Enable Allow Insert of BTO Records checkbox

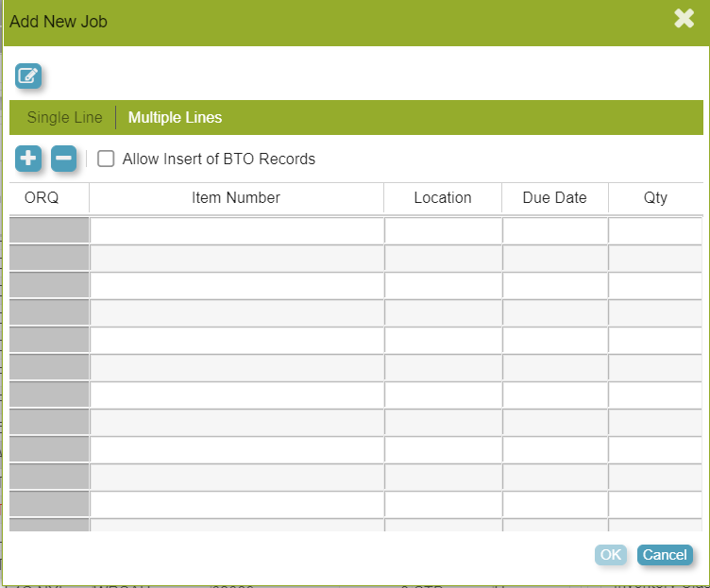point(106,159)
